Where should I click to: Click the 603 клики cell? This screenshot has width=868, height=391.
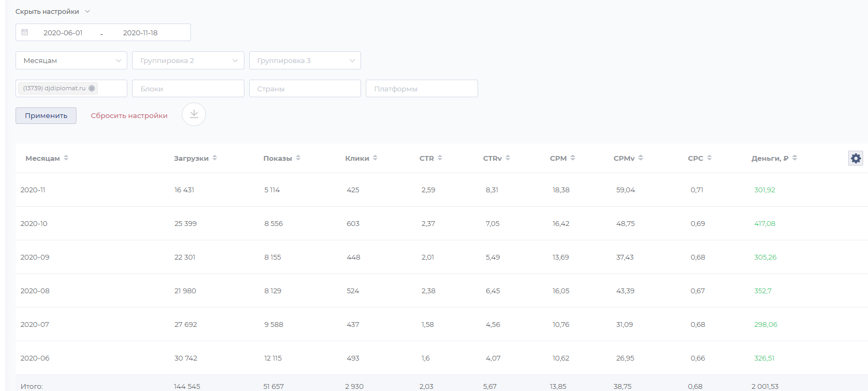(x=353, y=224)
